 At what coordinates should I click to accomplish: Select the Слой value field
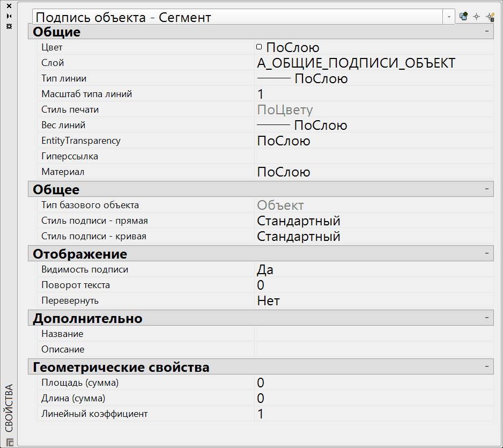click(x=373, y=63)
